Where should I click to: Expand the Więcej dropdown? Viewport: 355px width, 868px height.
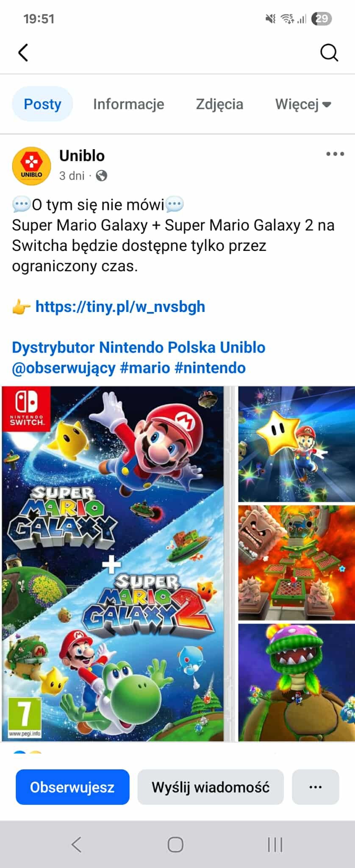click(x=303, y=104)
